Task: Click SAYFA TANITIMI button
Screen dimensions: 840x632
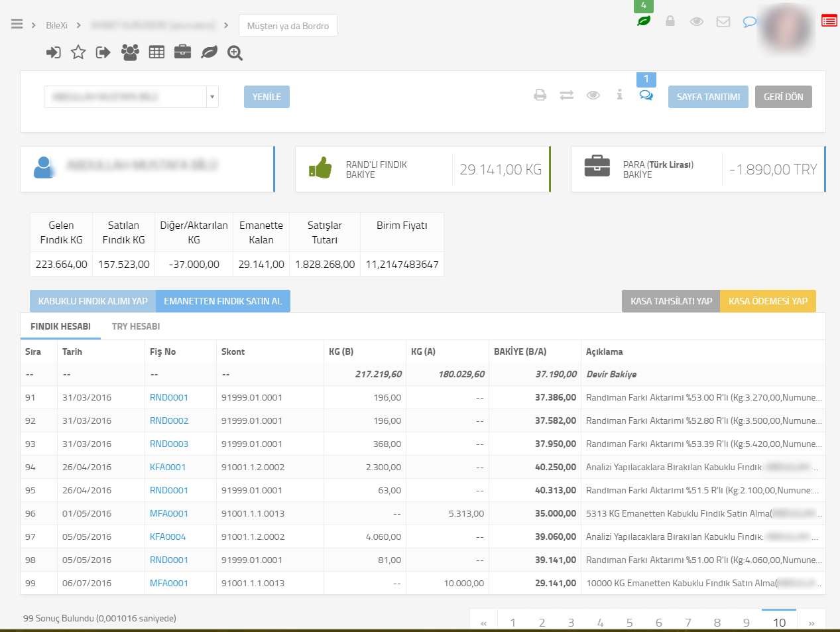Action: click(x=708, y=97)
